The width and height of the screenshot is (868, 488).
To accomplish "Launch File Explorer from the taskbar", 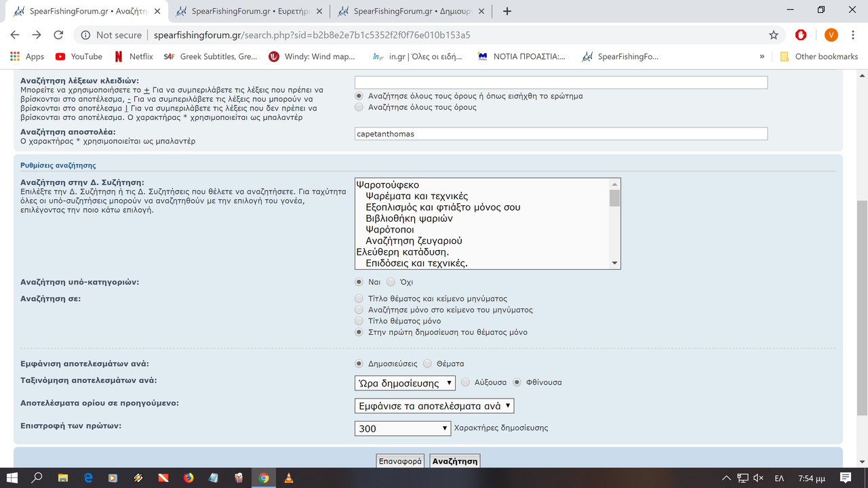I will [62, 478].
